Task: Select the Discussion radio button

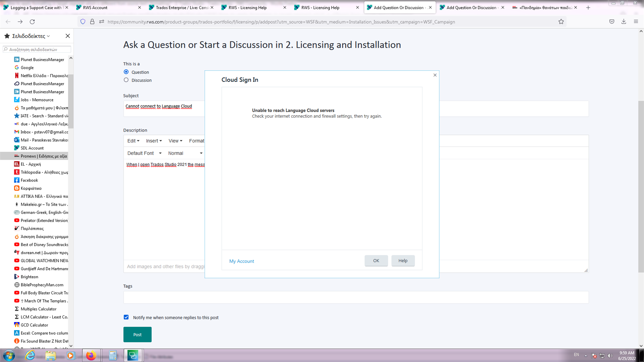Action: 126,80
